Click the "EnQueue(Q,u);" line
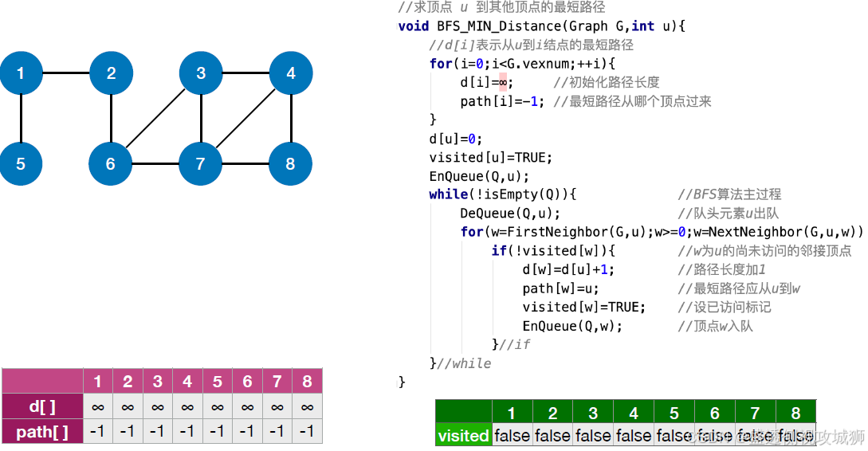Screen dimensions: 868x451 tap(479, 177)
